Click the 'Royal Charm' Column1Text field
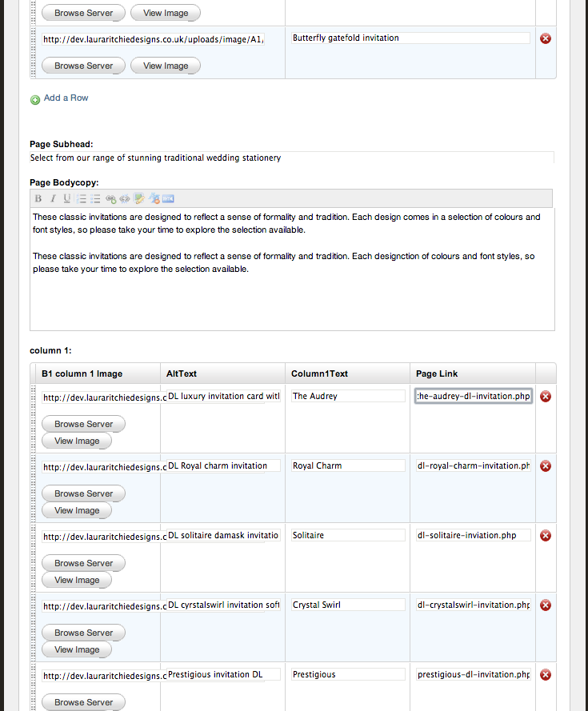Viewport: 588px width, 711px height. tap(348, 465)
